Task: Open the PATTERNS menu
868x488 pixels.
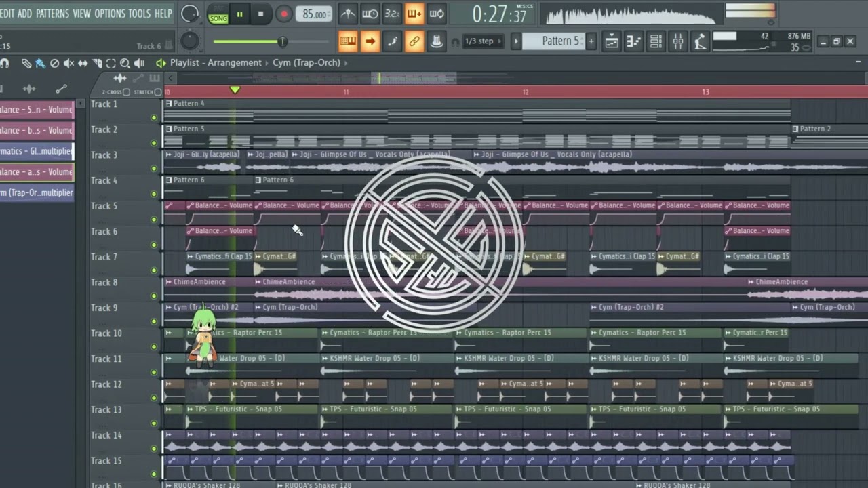Action: pos(52,14)
